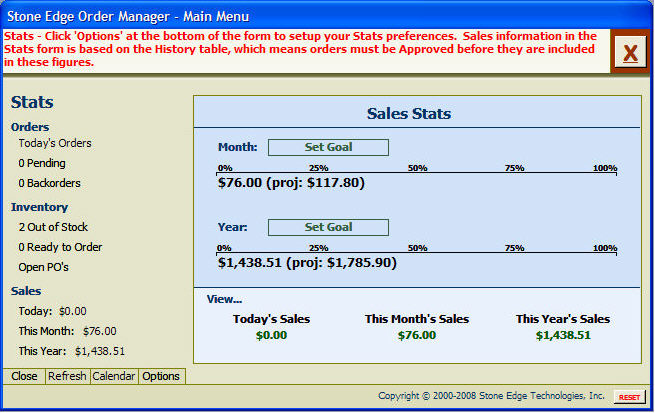Image resolution: width=655 pixels, height=413 pixels.
Task: Click the Sales Stats panel title
Action: tap(409, 114)
